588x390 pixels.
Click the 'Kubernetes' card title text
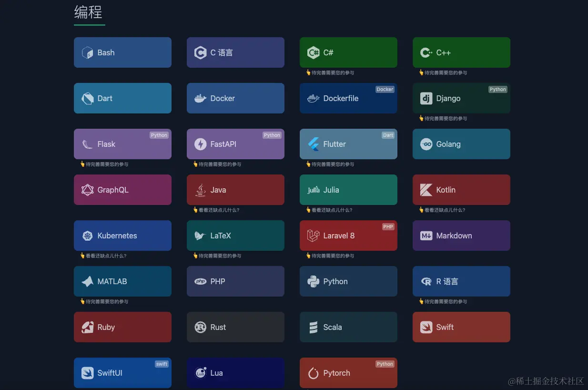[x=117, y=236]
